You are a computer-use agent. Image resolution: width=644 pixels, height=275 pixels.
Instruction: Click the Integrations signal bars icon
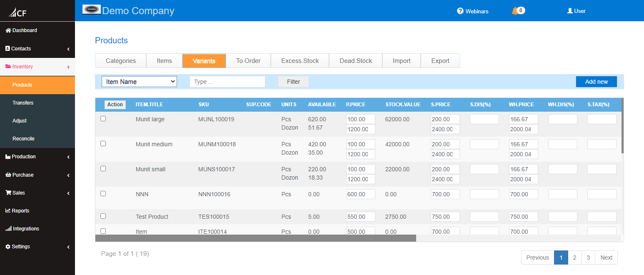8,229
